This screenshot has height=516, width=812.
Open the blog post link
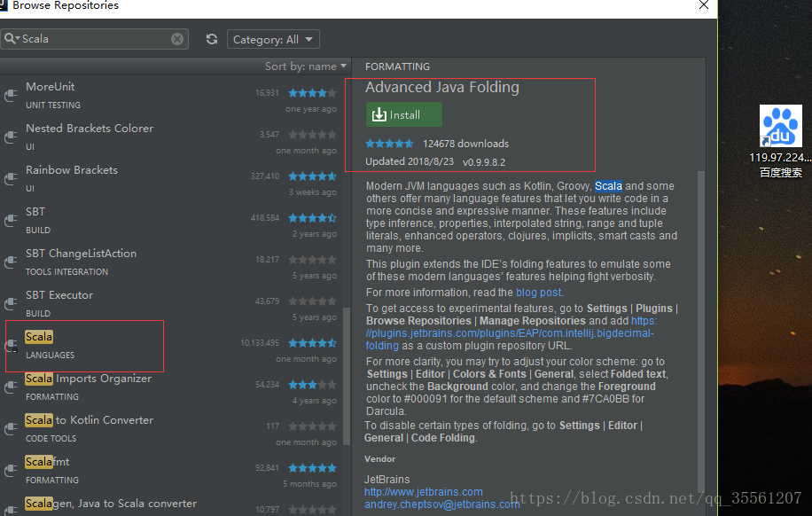(539, 293)
